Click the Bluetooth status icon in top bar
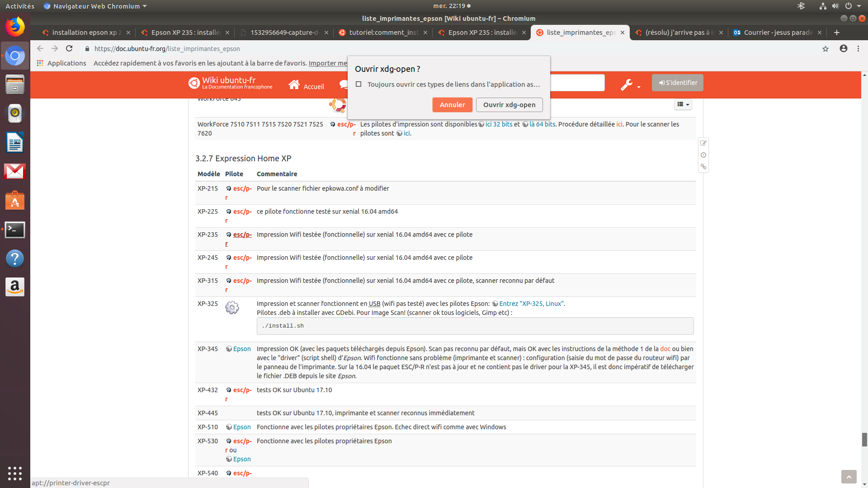868x488 pixels. pyautogui.click(x=801, y=6)
